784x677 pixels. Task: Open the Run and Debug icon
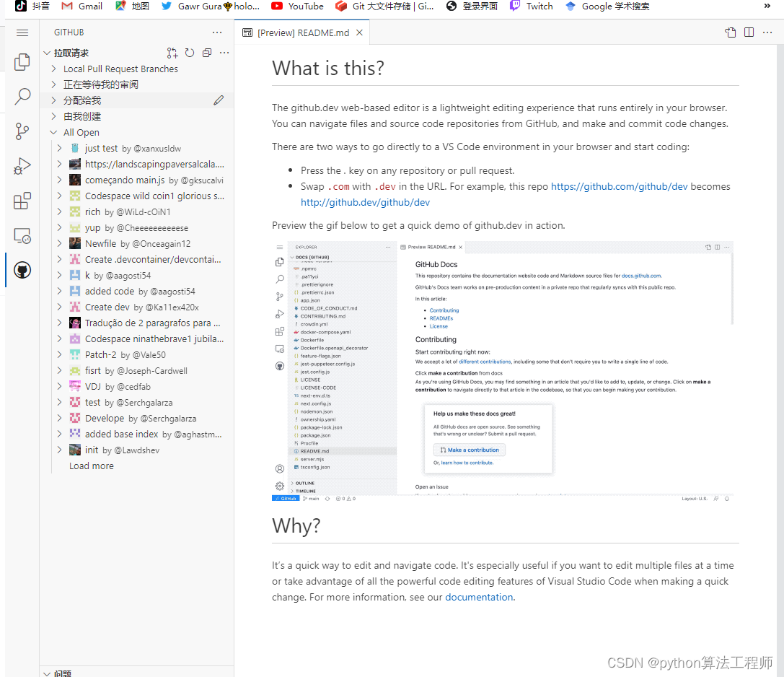[x=22, y=166]
